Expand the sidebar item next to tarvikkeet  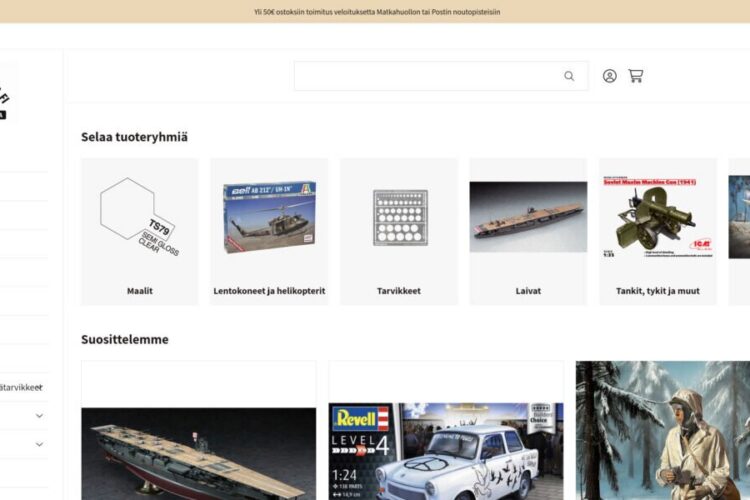39,387
